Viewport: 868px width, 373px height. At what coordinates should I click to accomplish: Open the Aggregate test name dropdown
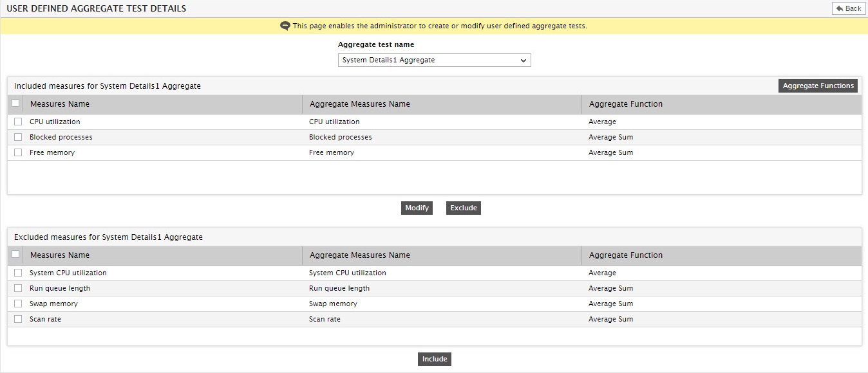pos(435,60)
